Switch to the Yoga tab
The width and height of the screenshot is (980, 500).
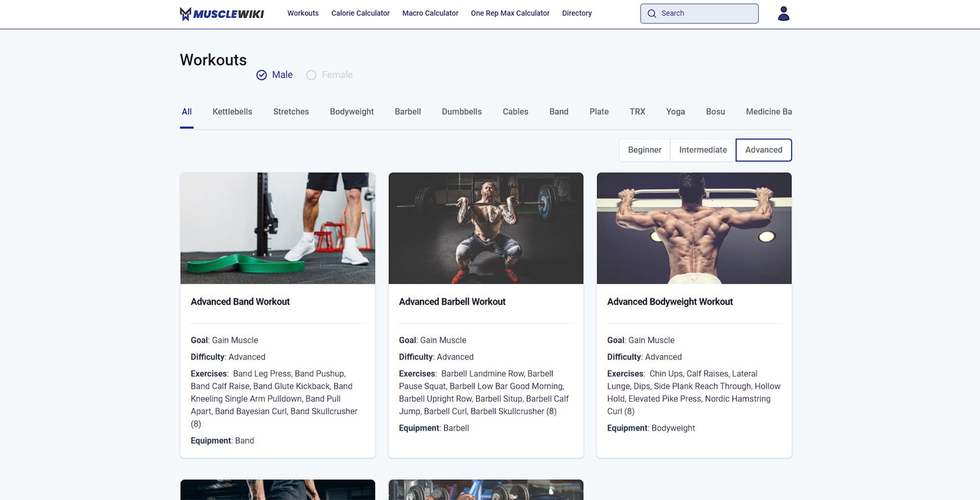click(675, 112)
